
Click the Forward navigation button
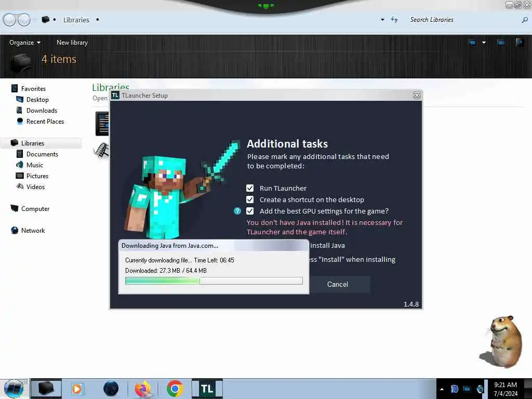tap(24, 20)
